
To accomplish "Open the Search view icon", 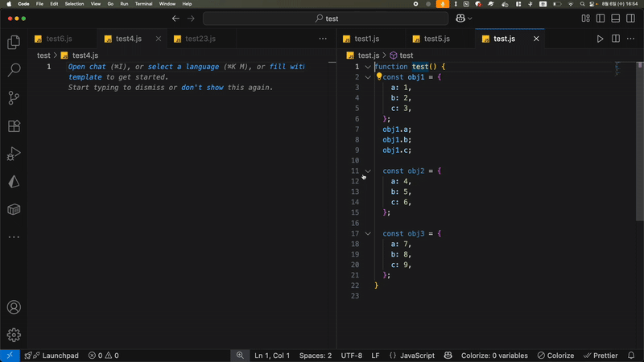I will [x=14, y=71].
